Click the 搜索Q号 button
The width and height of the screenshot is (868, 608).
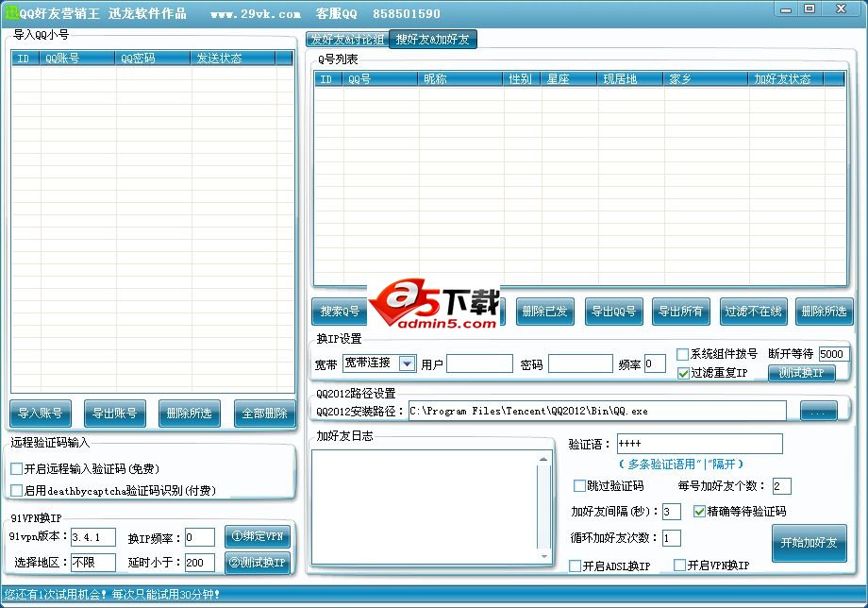coord(340,312)
